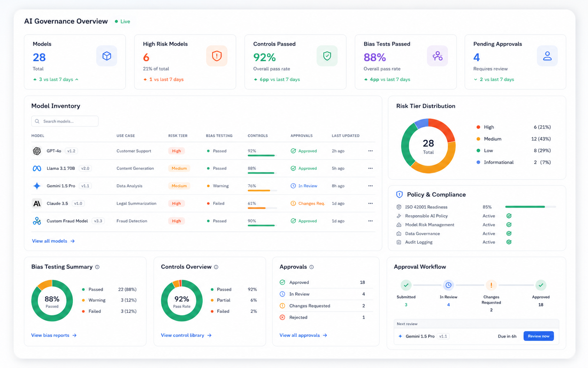Click the In Review clock step icon
The image size is (588, 368).
[x=448, y=285]
